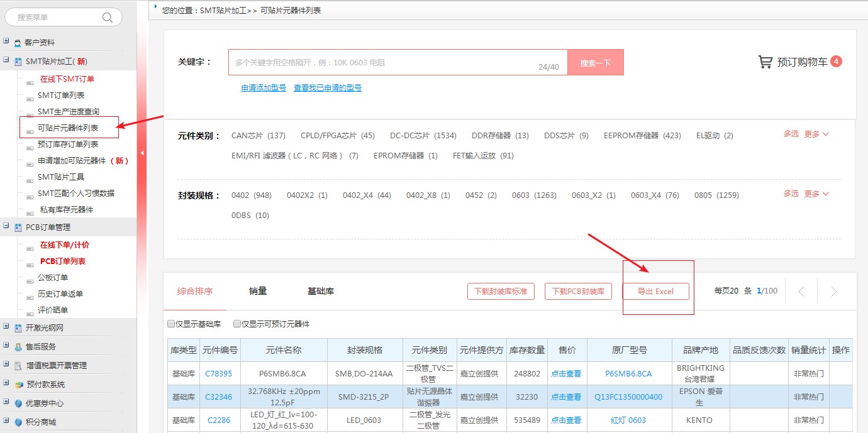868x433 pixels.
Task: Filter by package 0805 (1259)
Action: point(716,195)
